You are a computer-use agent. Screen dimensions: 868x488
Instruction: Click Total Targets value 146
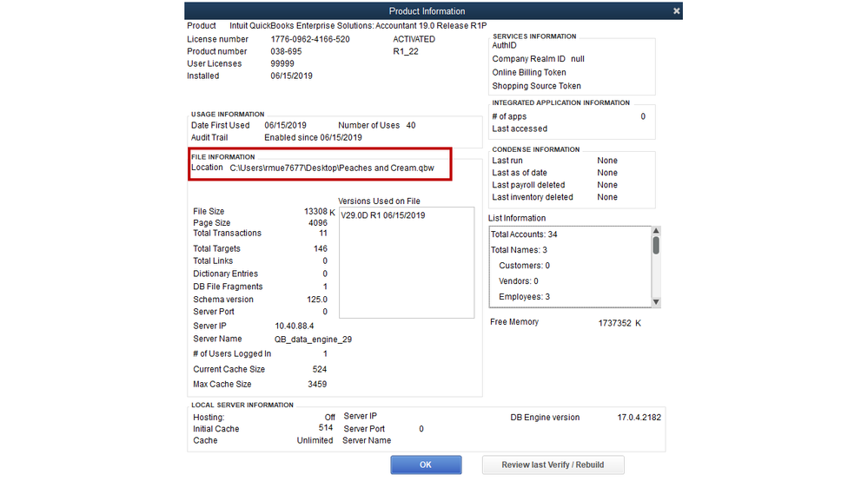(x=321, y=249)
